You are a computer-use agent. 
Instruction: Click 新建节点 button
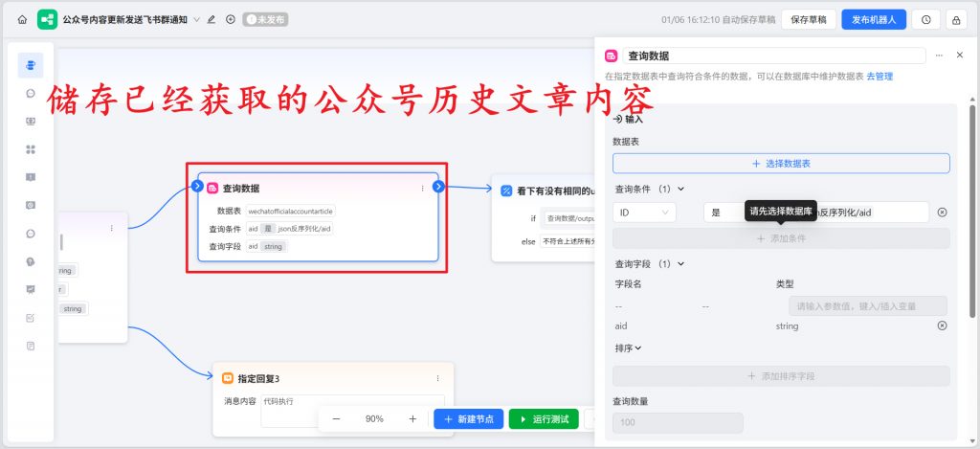(469, 419)
